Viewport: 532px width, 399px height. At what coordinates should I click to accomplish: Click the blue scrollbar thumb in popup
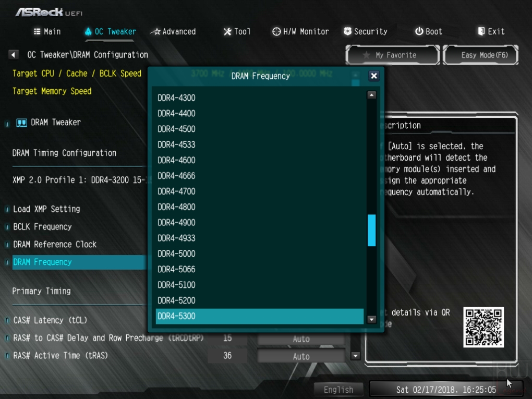[371, 230]
